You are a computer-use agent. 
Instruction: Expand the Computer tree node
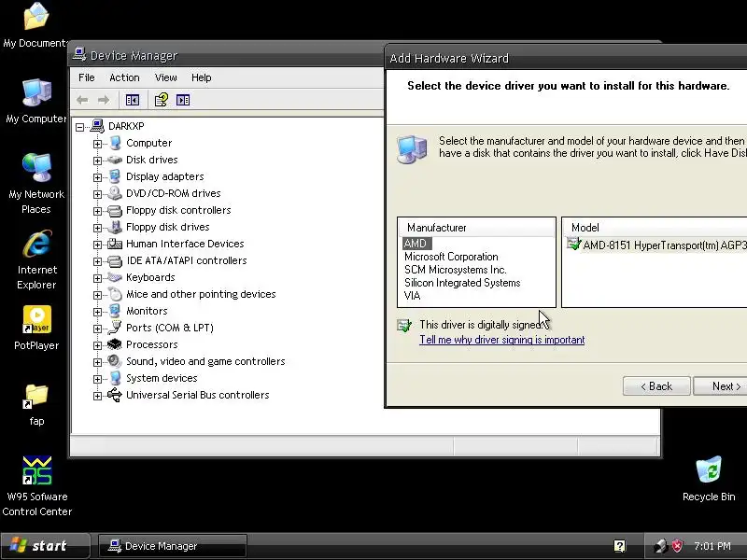click(x=98, y=144)
